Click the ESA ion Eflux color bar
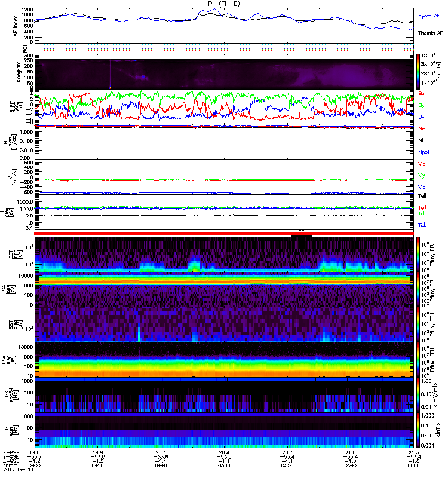 (x=418, y=289)
